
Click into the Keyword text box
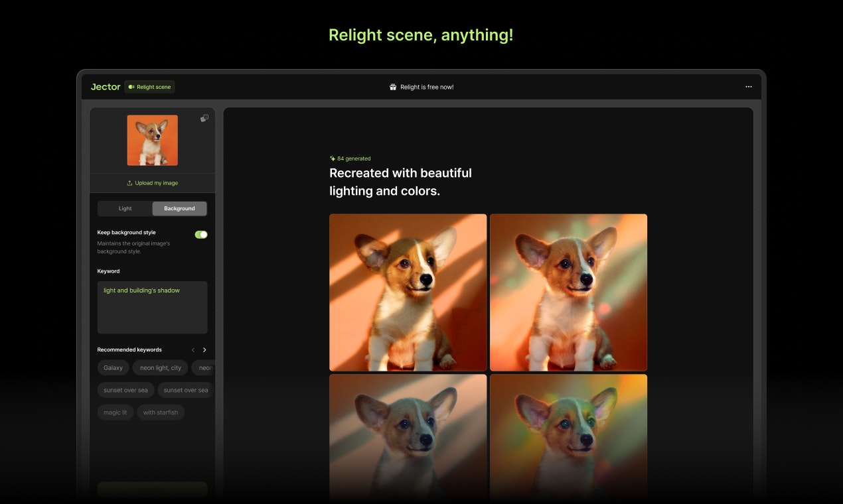[x=153, y=307]
